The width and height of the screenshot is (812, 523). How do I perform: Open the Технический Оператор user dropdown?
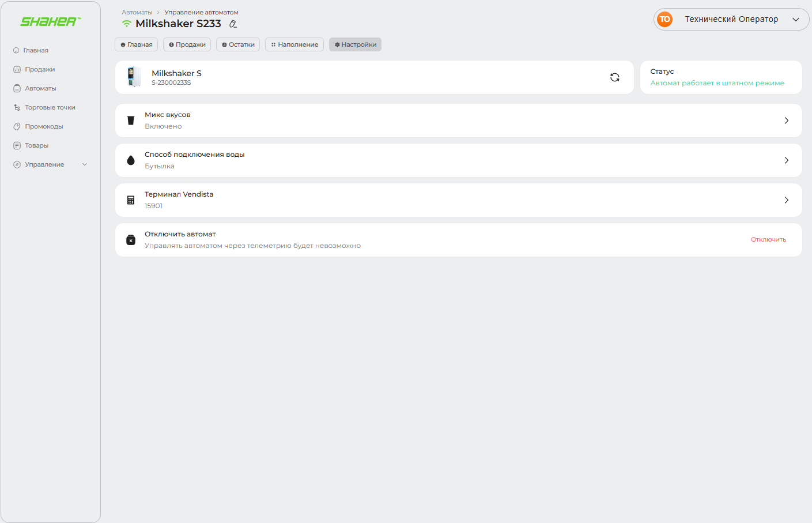click(x=795, y=20)
